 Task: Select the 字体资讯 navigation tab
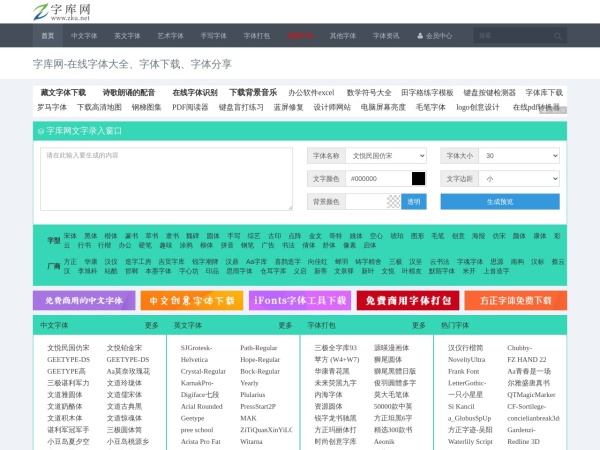pos(386,35)
